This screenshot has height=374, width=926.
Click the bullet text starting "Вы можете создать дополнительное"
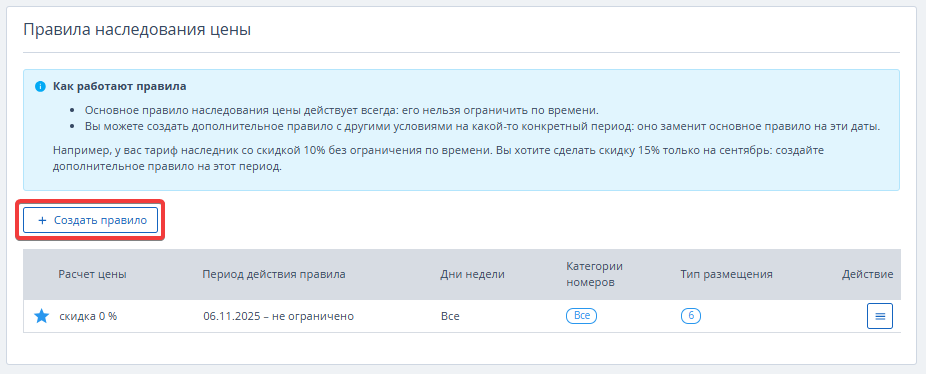pos(482,126)
